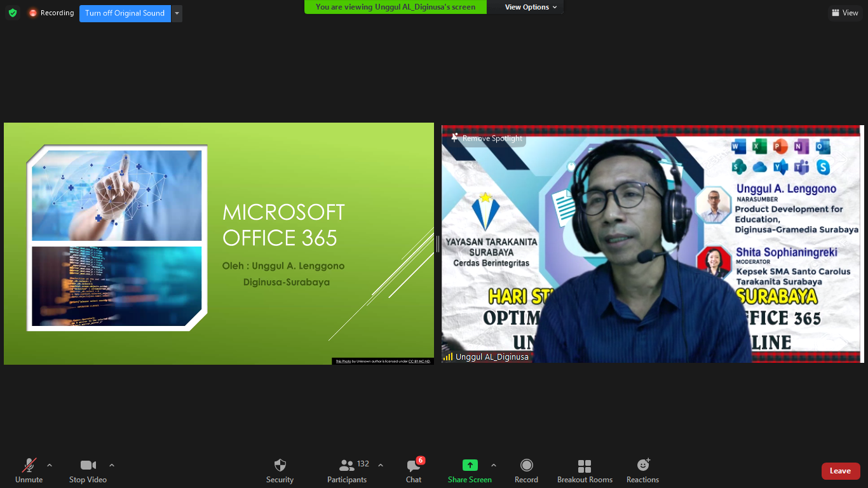Turn off Original Sound
Image resolution: width=868 pixels, height=488 pixels.
[125, 13]
